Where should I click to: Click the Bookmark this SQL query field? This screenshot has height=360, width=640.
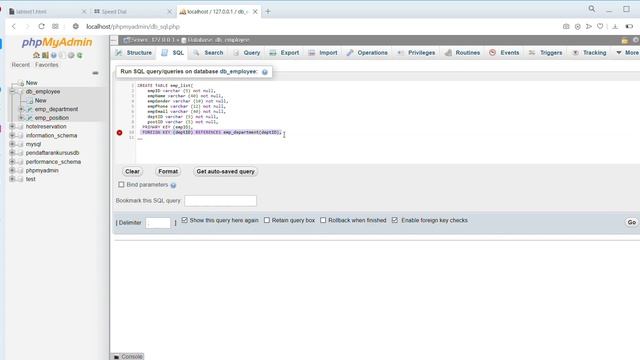pos(220,201)
